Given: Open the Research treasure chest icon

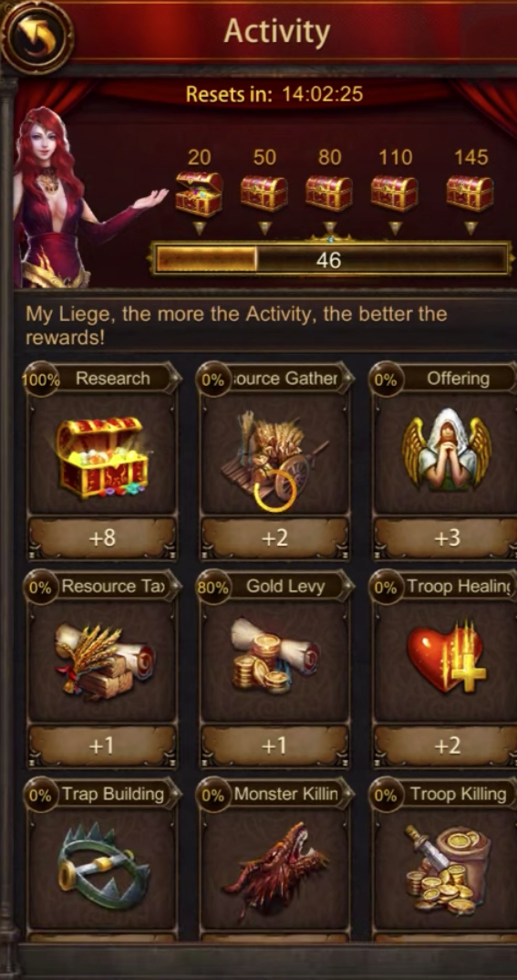Looking at the screenshot, I should pyautogui.click(x=102, y=457).
